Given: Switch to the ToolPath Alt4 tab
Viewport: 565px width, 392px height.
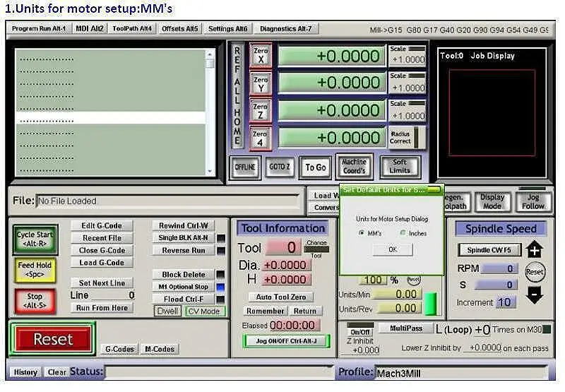Looking at the screenshot, I should (x=132, y=28).
